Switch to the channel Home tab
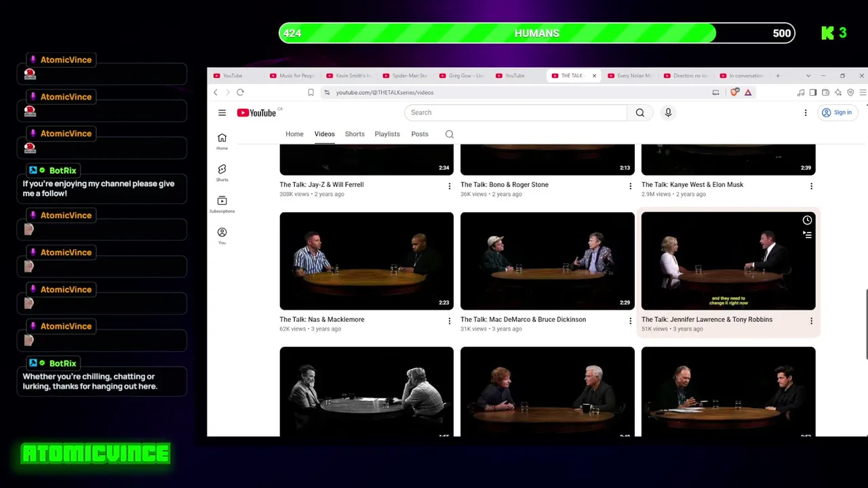 (x=294, y=134)
